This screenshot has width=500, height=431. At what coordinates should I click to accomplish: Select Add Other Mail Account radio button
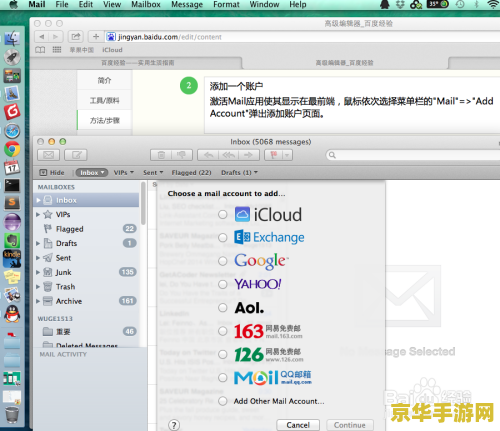click(223, 401)
